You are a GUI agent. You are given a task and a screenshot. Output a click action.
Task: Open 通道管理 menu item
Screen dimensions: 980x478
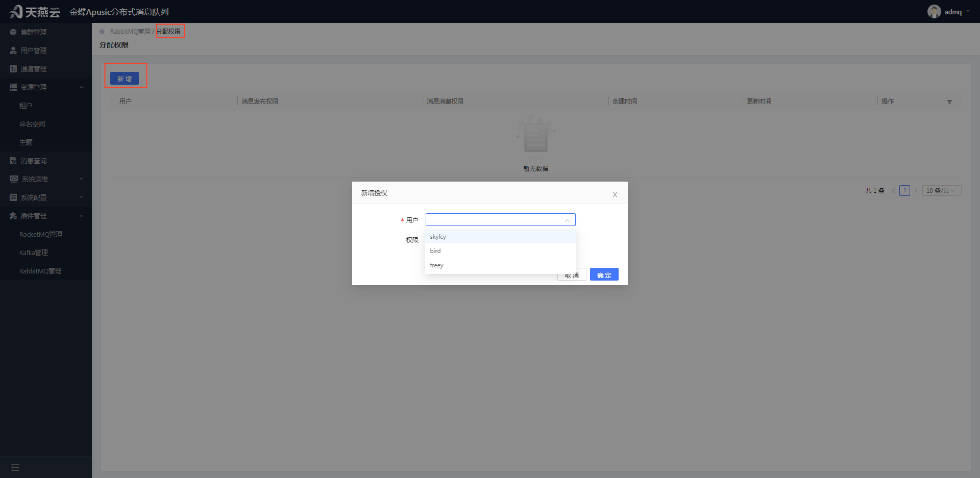[46, 69]
